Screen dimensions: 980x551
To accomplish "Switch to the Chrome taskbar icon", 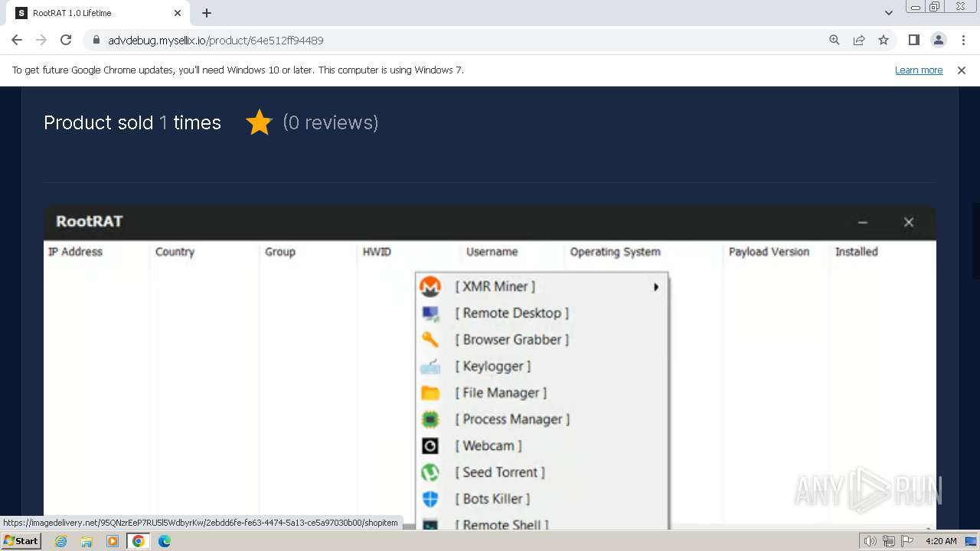I will pos(139,541).
